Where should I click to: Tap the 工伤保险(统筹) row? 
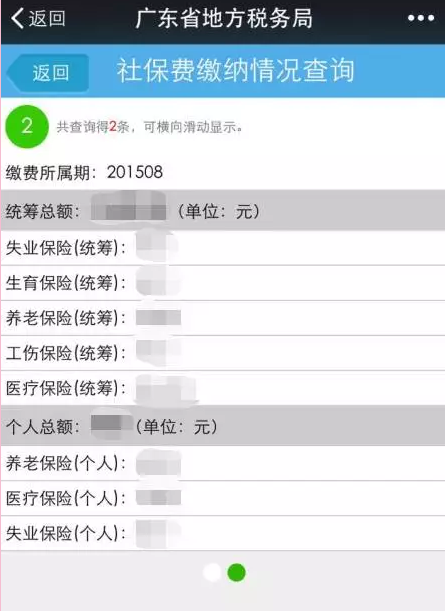pyautogui.click(x=222, y=353)
